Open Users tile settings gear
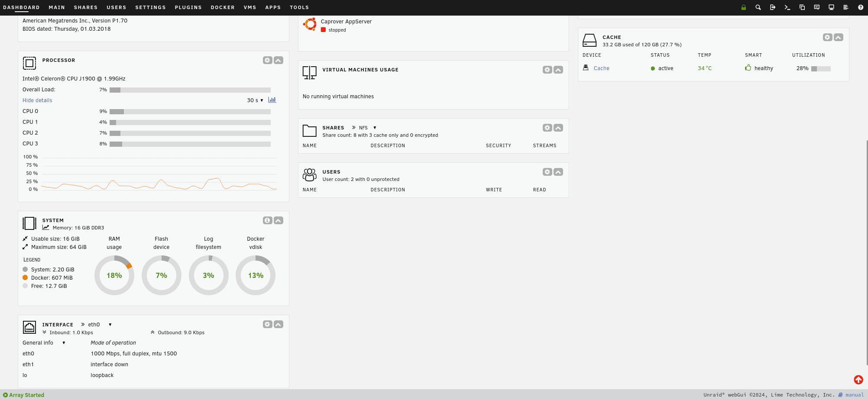868x400 pixels. pyautogui.click(x=547, y=172)
